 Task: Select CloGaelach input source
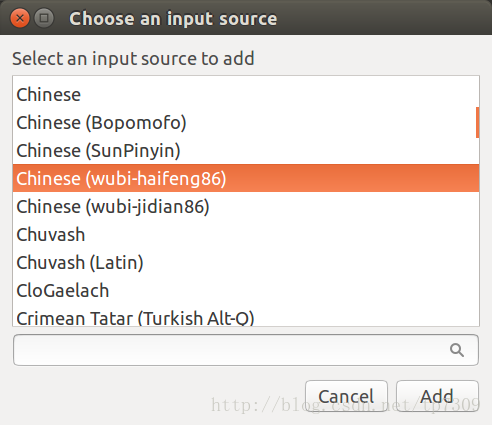pyautogui.click(x=246, y=290)
